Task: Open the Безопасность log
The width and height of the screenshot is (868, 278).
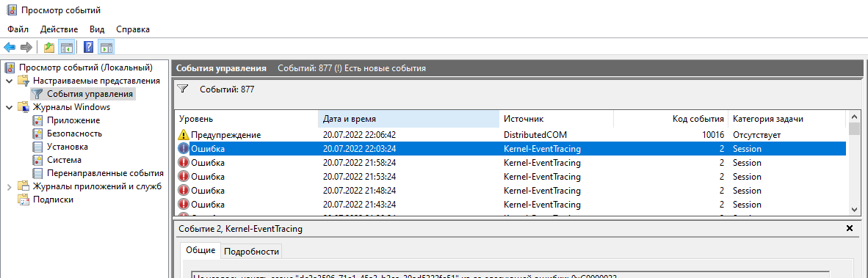Action: [74, 133]
